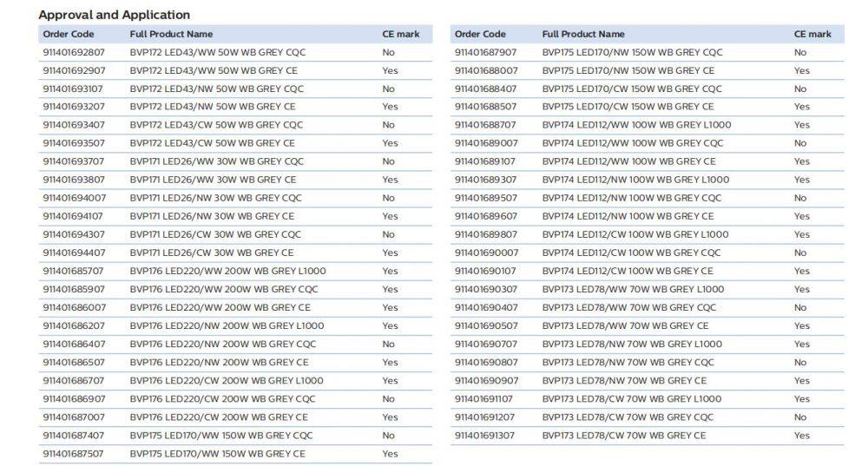Select order code 911401692807
868x466 pixels.
[74, 52]
